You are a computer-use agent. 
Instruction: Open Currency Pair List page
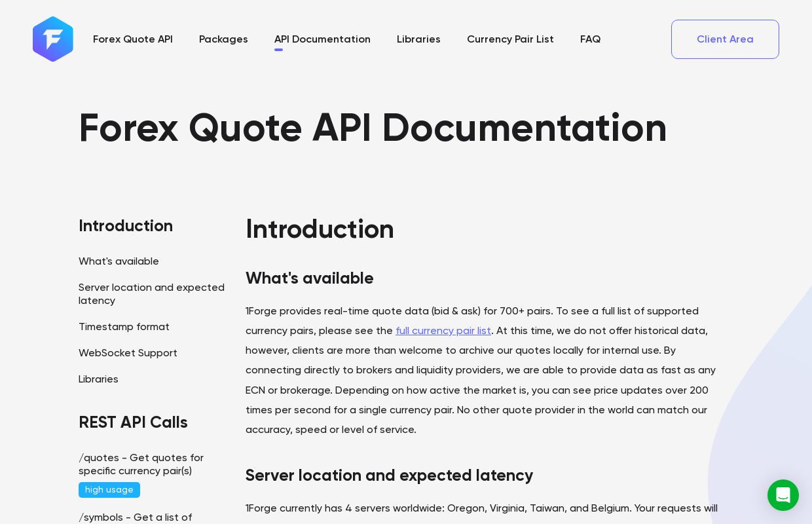point(510,39)
